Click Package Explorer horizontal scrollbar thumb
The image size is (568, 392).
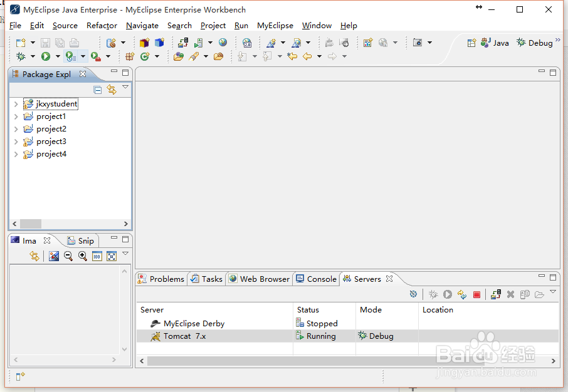pyautogui.click(x=31, y=224)
